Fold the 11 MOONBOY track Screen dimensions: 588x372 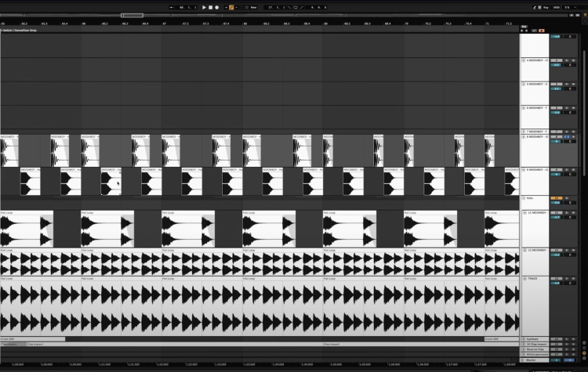[x=524, y=213]
